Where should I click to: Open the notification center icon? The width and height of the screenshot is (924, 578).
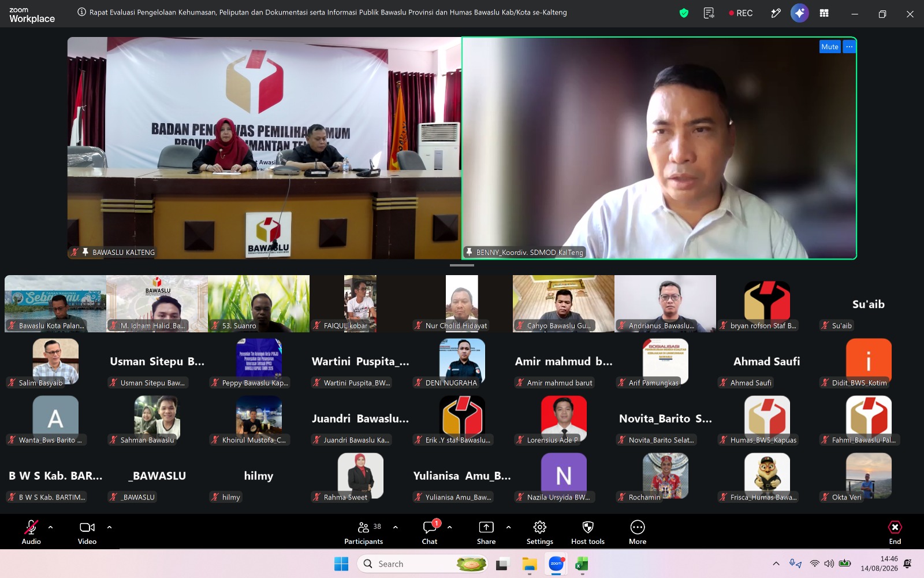[x=907, y=564]
